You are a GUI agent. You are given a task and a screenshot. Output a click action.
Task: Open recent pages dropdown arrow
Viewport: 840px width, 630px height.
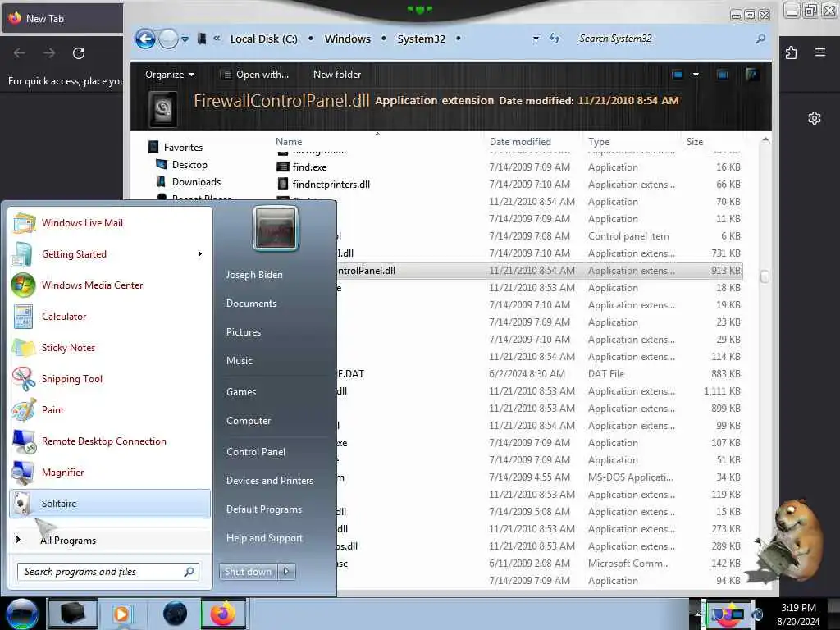[x=185, y=39]
